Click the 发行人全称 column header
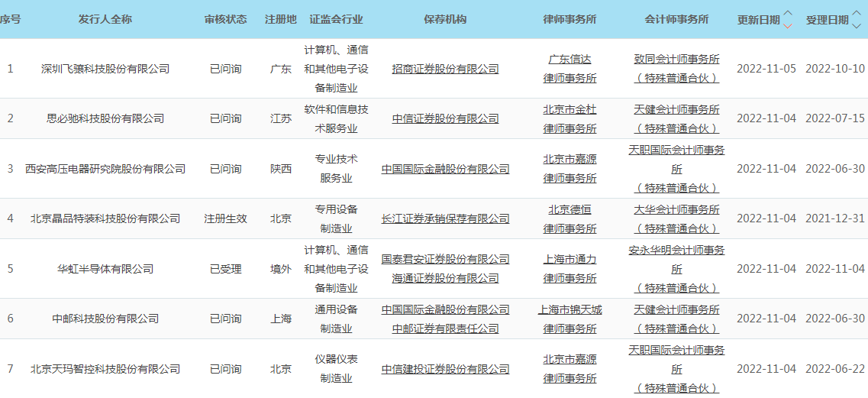The height and width of the screenshot is (398, 868). (105, 19)
